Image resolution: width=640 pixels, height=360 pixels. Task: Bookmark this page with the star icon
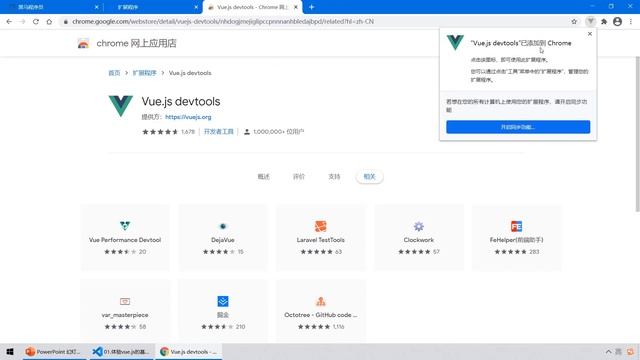574,22
